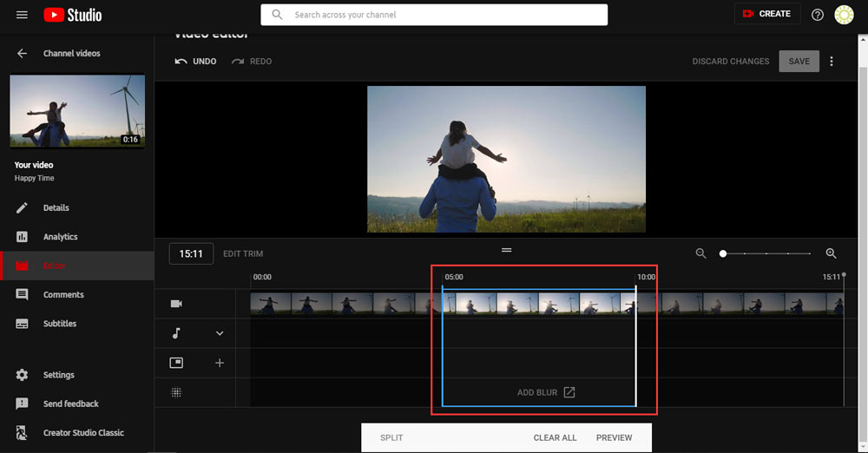The width and height of the screenshot is (868, 453).
Task: Click the zoom out magnifier icon
Action: coord(700,253)
